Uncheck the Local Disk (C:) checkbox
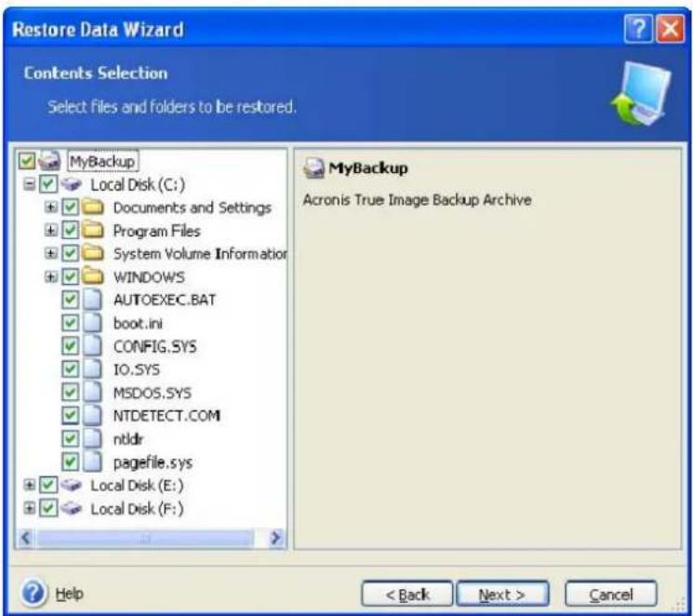Viewport: 693px width, 616px height. point(48,184)
